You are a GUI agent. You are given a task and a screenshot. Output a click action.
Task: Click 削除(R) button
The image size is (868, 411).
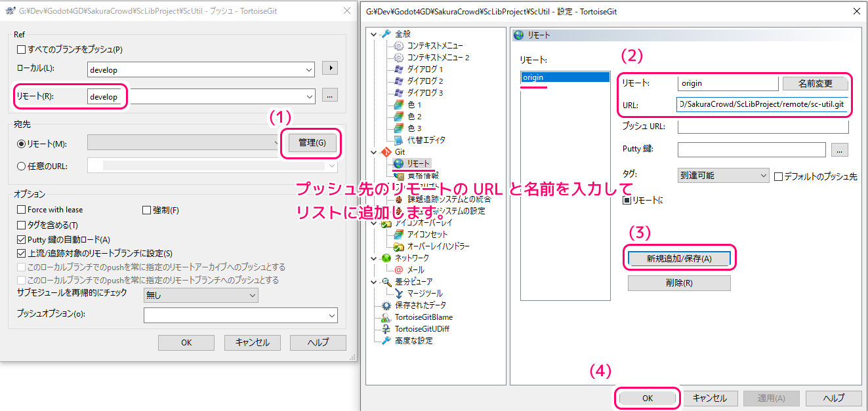(x=679, y=283)
